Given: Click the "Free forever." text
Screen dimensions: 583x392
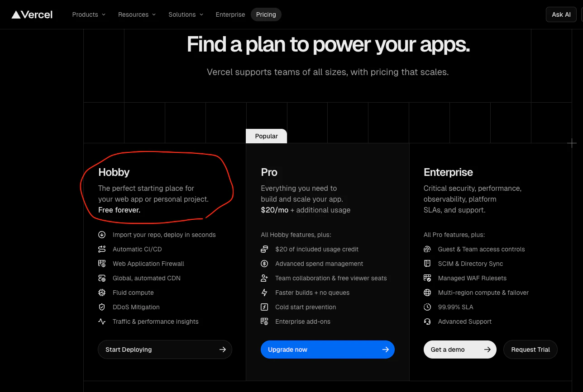Looking at the screenshot, I should click(119, 210).
